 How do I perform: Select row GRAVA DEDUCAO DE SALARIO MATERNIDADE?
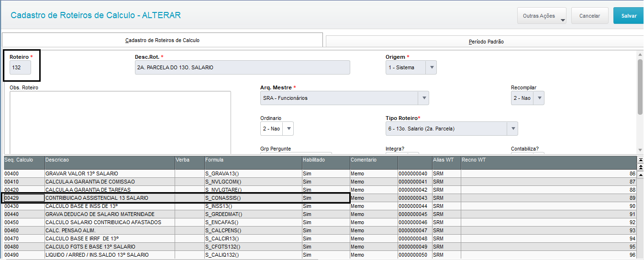pos(320,214)
